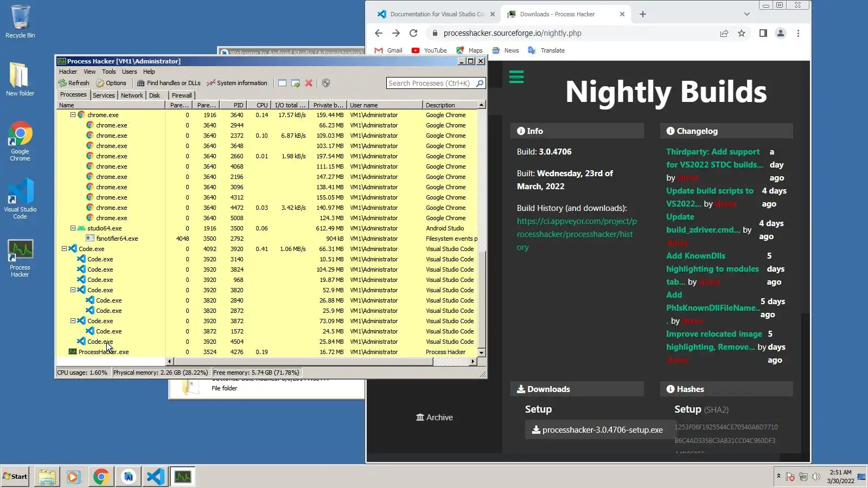Switch to the Disk tab
The height and width of the screenshot is (488, 868).
(x=155, y=95)
